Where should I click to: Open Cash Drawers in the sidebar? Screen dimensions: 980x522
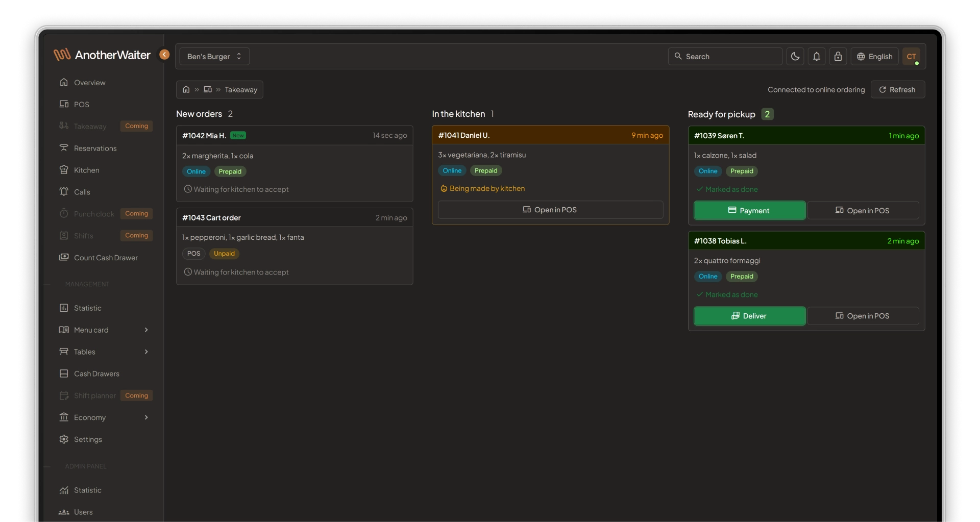click(106, 374)
